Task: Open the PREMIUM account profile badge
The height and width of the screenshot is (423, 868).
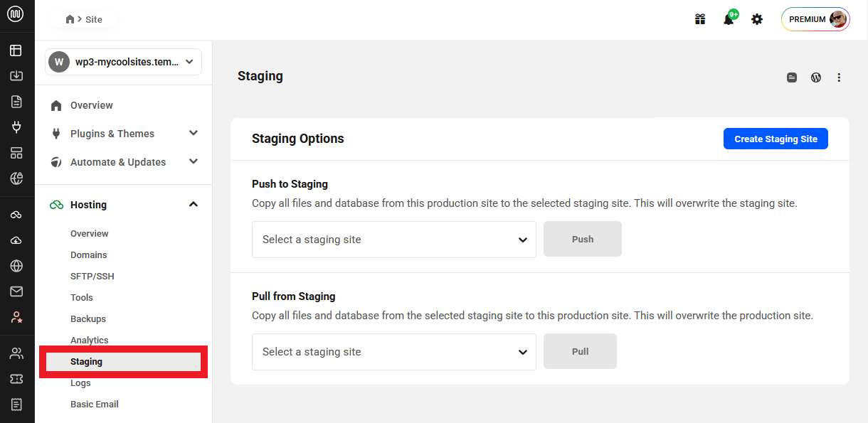Action: [x=815, y=19]
